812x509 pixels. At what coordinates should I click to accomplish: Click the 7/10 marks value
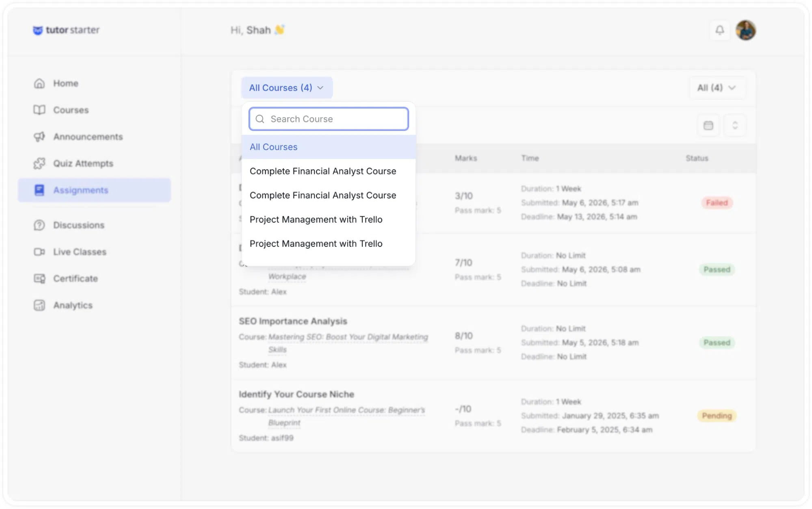point(463,263)
